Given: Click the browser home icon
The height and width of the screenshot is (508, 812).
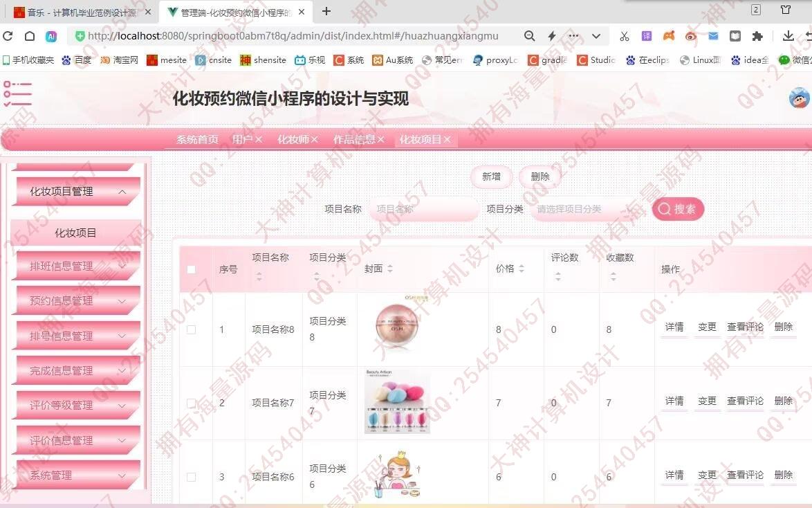Looking at the screenshot, I should 30,36.
